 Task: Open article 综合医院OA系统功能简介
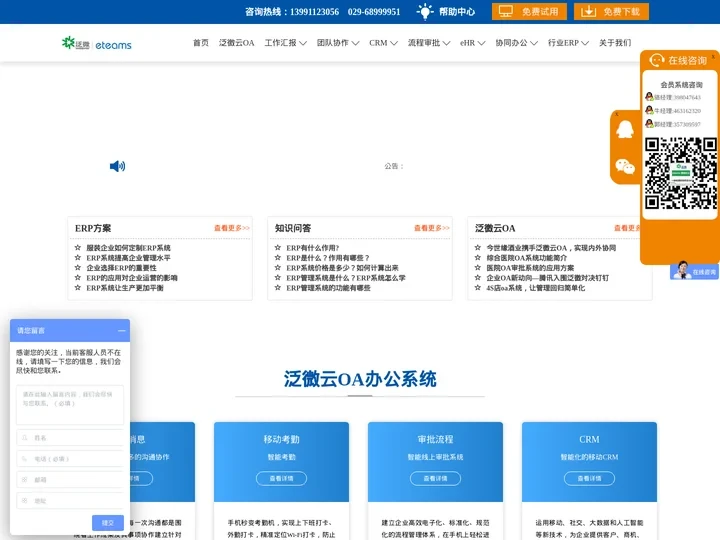527,258
